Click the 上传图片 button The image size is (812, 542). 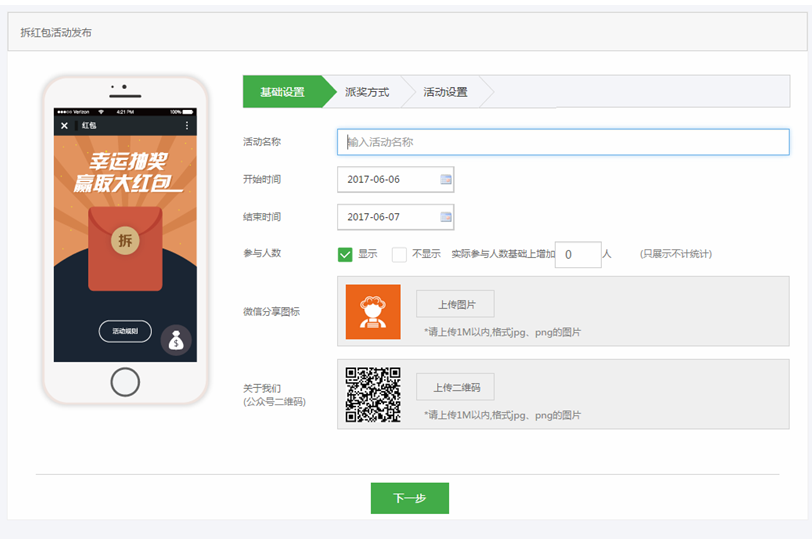(455, 304)
